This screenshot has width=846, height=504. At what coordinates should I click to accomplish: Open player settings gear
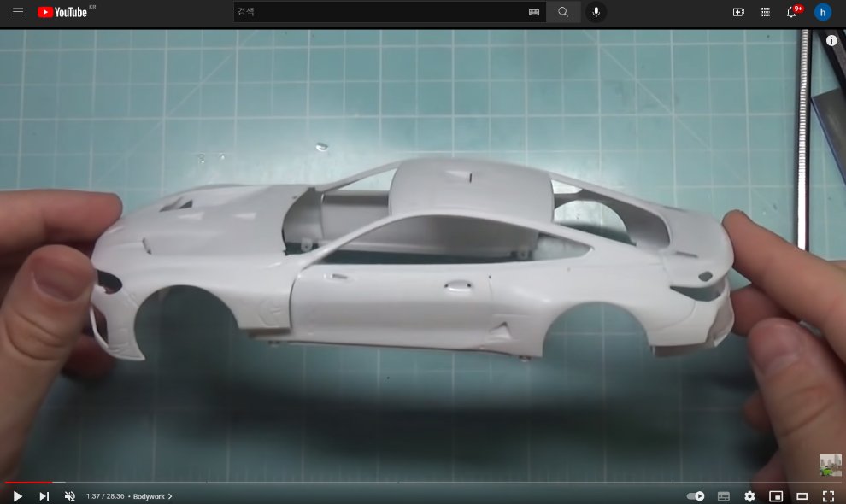(749, 496)
